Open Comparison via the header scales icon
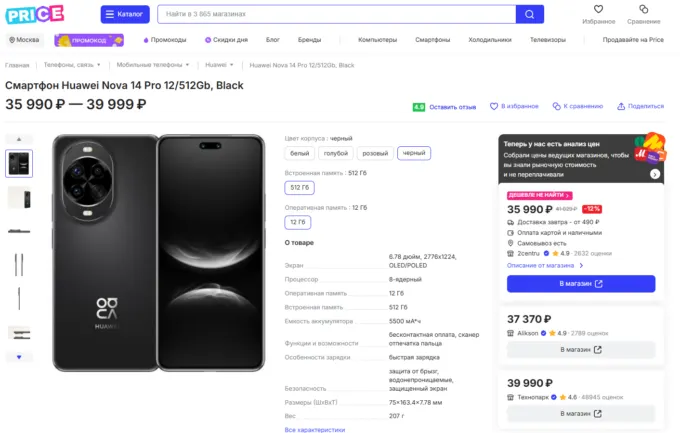Image resolution: width=680 pixels, height=433 pixels. pos(644,10)
